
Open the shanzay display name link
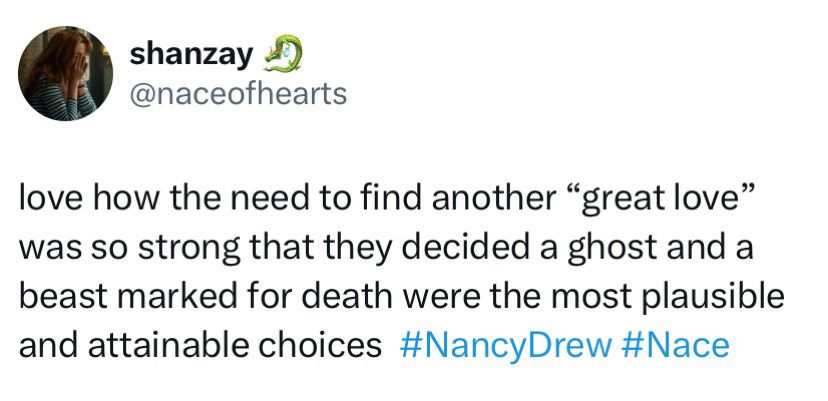click(192, 56)
